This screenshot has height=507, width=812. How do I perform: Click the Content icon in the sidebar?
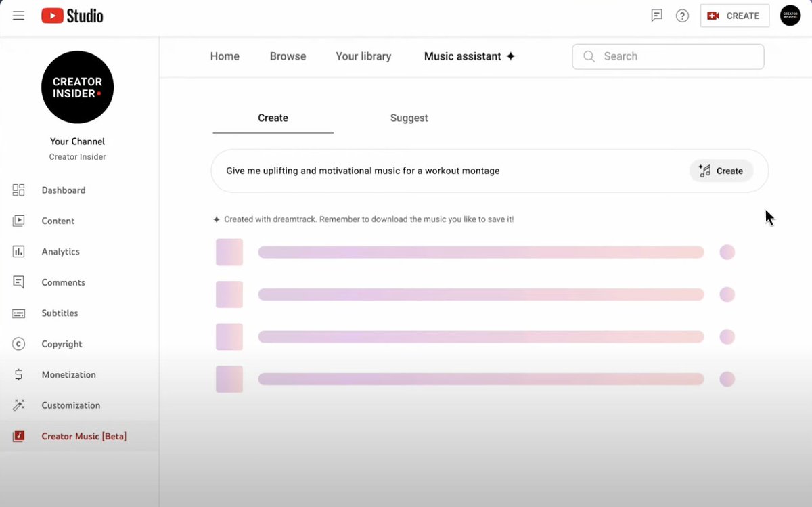point(18,221)
